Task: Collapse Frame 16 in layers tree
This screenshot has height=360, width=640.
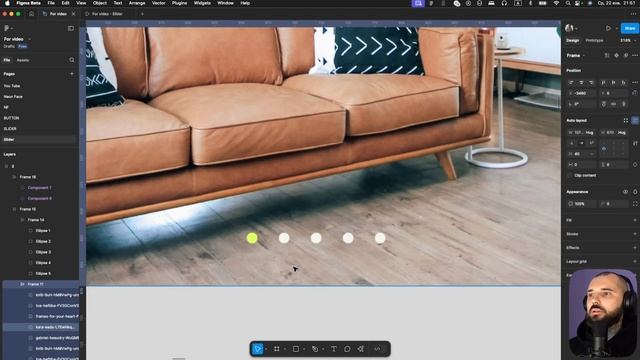Action: click(x=14, y=177)
